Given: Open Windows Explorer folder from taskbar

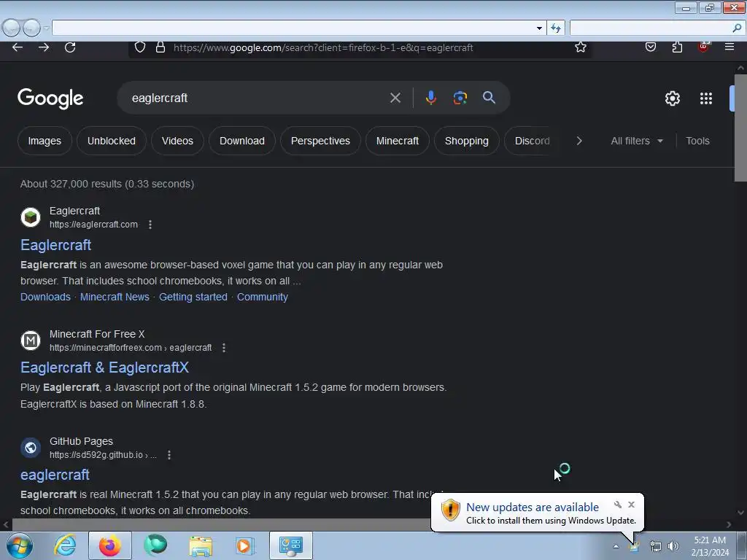Looking at the screenshot, I should tap(201, 545).
